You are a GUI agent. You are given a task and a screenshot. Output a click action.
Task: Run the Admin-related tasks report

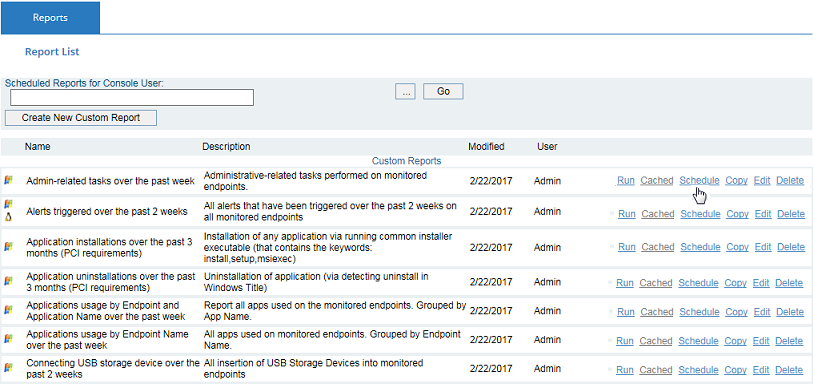[x=626, y=181]
